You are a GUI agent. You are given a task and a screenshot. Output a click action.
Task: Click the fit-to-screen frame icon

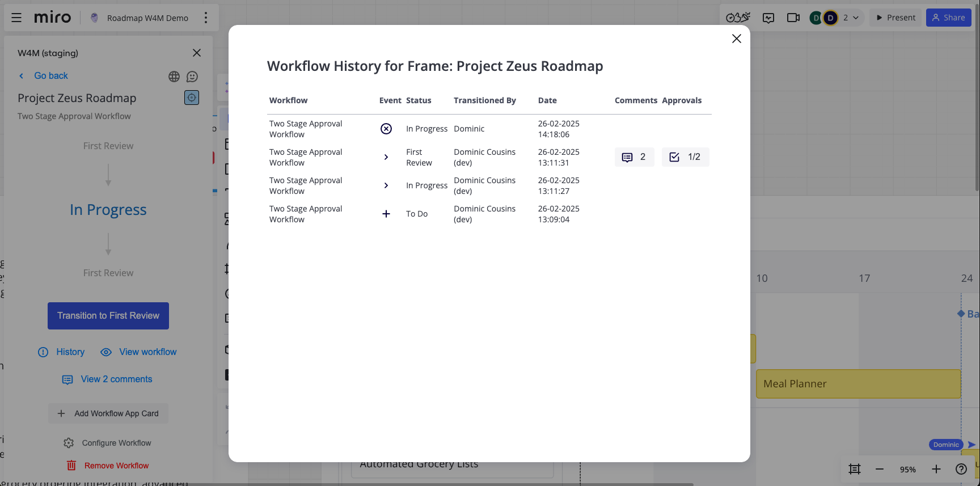coord(854,469)
